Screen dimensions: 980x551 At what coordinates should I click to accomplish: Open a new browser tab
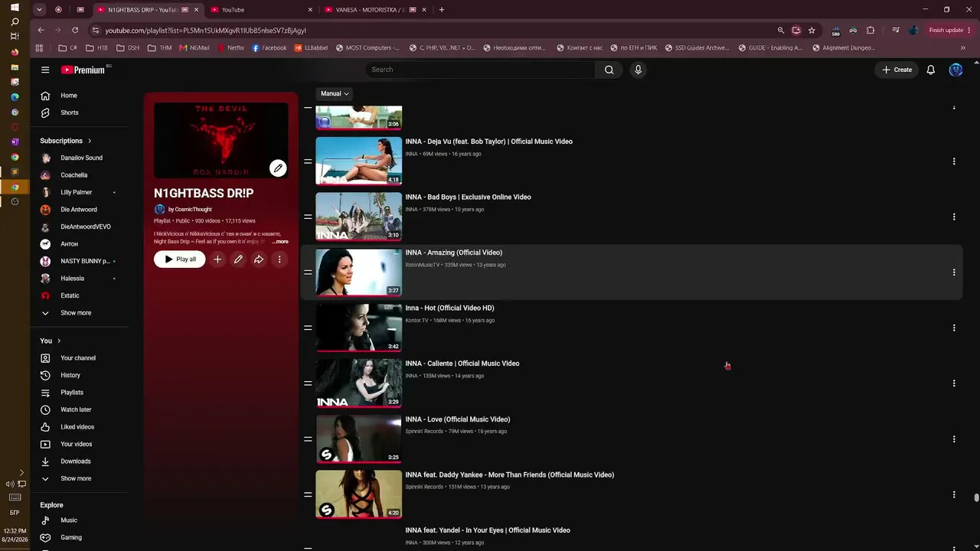pyautogui.click(x=442, y=10)
